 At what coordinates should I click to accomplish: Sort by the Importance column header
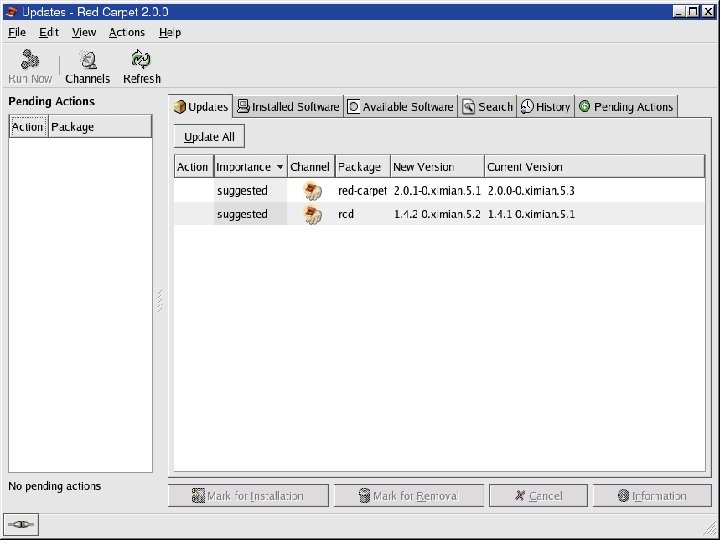point(250,167)
